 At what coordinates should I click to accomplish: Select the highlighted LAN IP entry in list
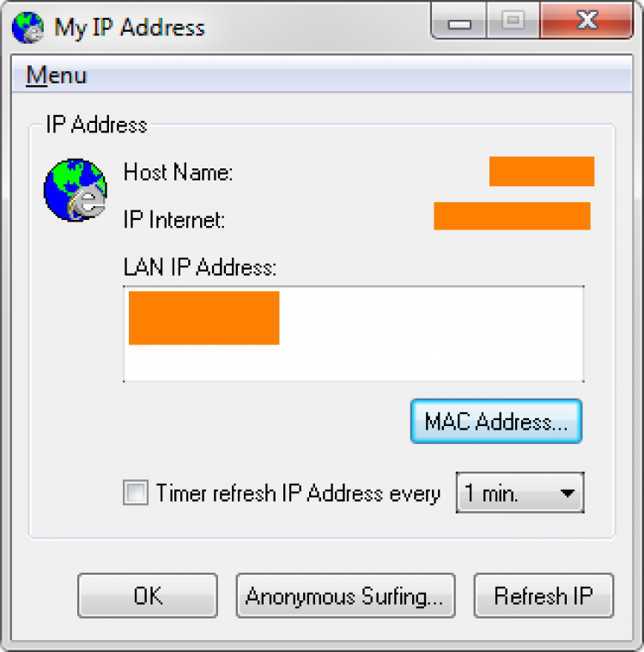[x=204, y=318]
